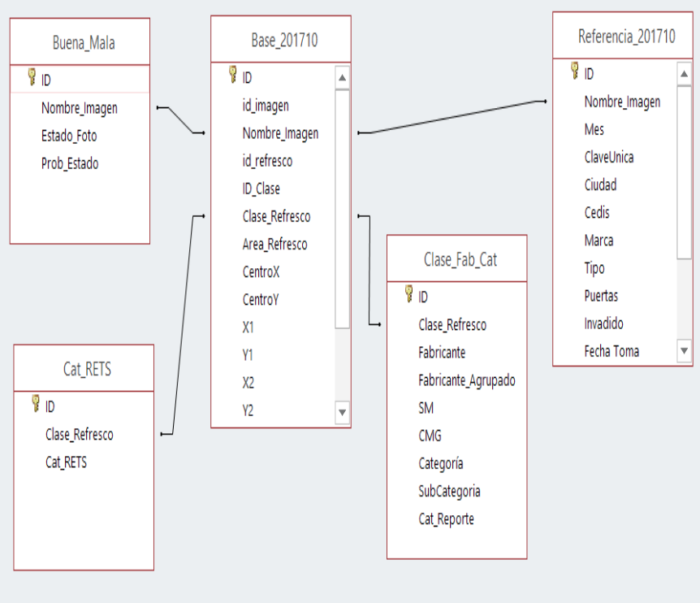
Task: Select Ciudad field in Referencia_201710
Action: [600, 185]
